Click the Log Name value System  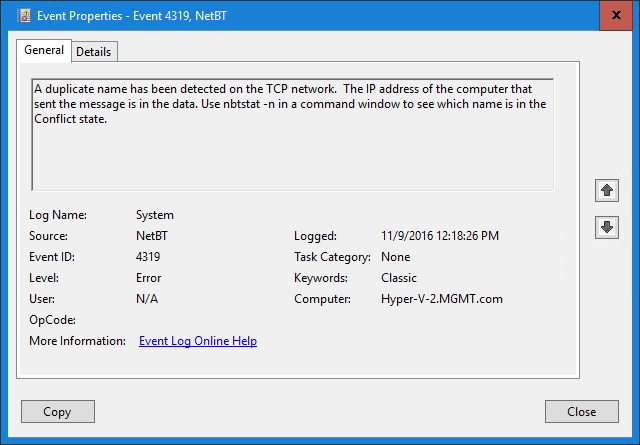154,215
